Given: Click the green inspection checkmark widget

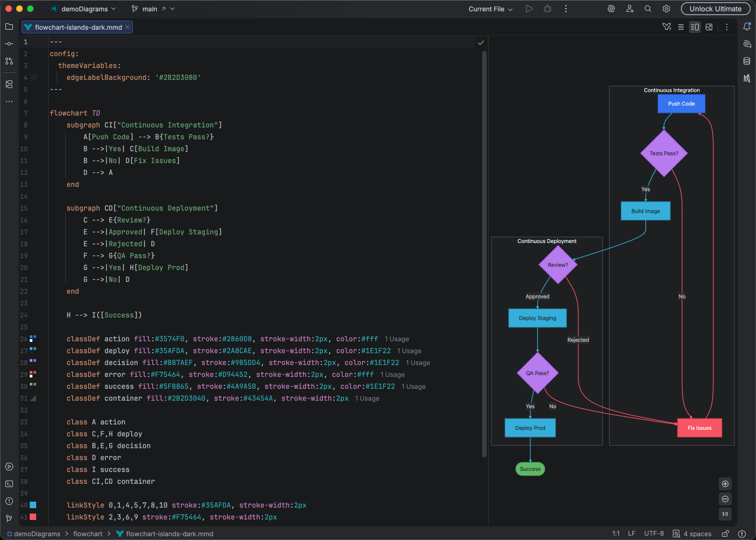Looking at the screenshot, I should click(x=481, y=42).
